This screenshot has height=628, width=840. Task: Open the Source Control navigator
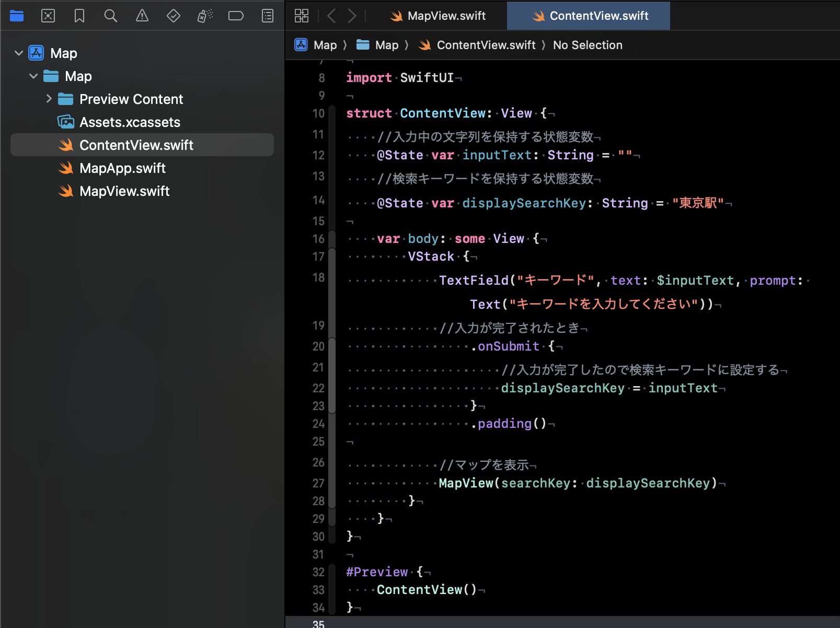[48, 16]
